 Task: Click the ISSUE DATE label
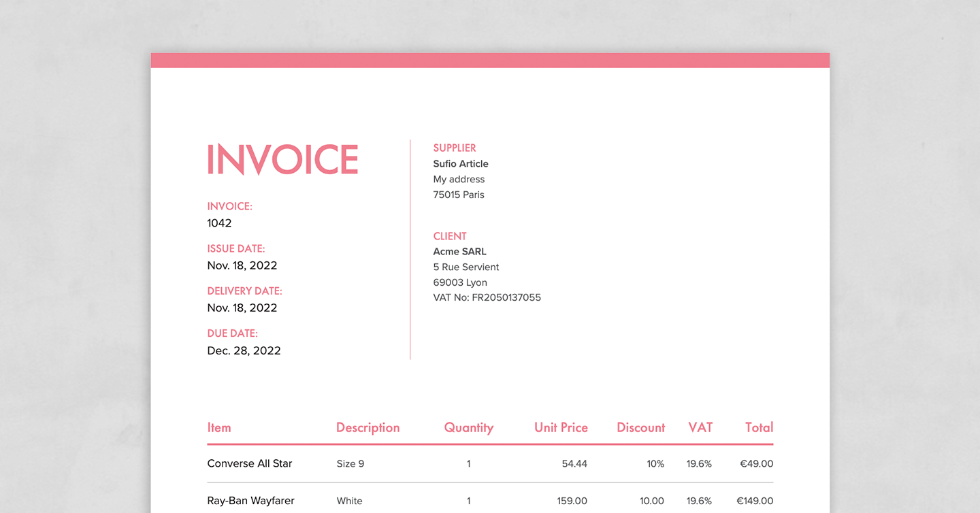(x=236, y=248)
